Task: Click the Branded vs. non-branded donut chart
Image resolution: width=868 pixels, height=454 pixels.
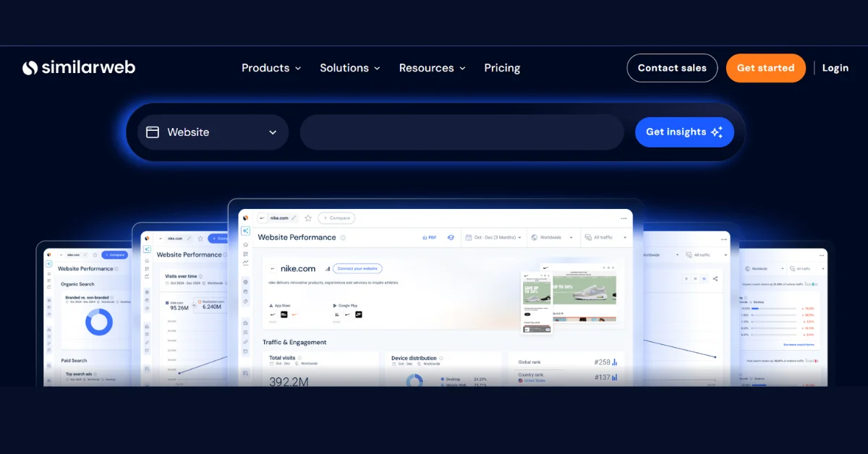Action: pyautogui.click(x=99, y=322)
